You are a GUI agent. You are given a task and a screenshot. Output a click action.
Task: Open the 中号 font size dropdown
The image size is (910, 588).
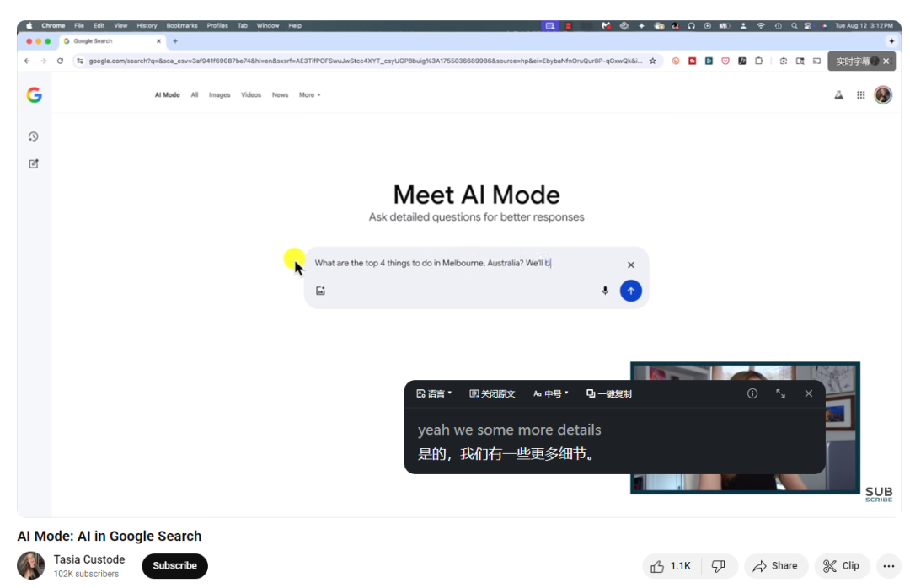pos(551,393)
